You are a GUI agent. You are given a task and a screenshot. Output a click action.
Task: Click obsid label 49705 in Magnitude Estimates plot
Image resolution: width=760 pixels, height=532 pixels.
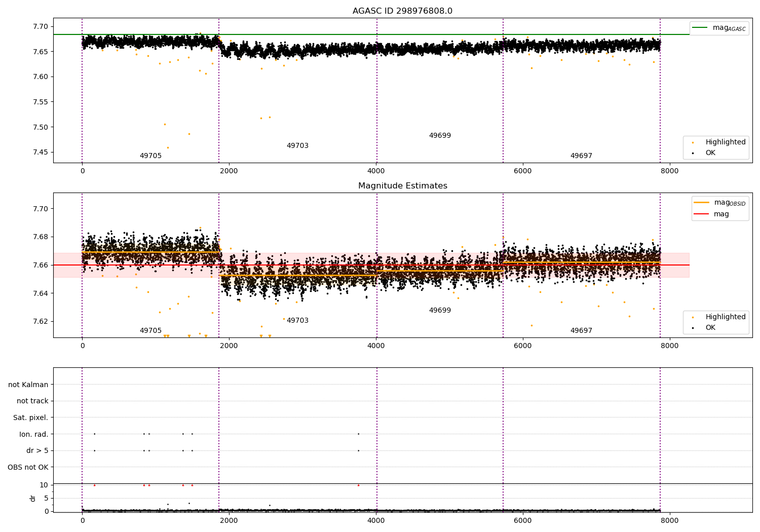click(150, 331)
